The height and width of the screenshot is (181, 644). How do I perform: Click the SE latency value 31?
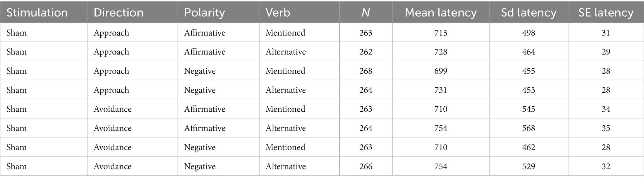pos(606,33)
